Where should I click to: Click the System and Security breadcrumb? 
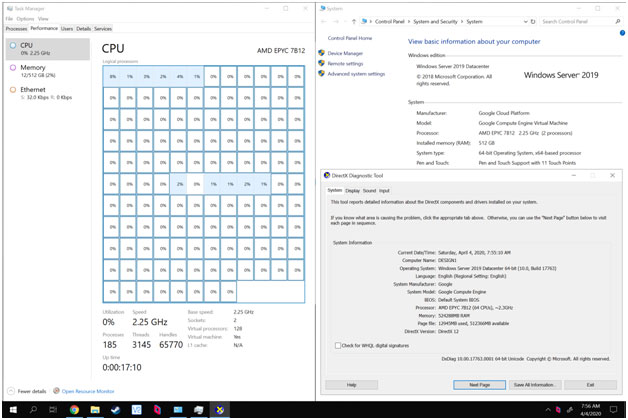435,22
